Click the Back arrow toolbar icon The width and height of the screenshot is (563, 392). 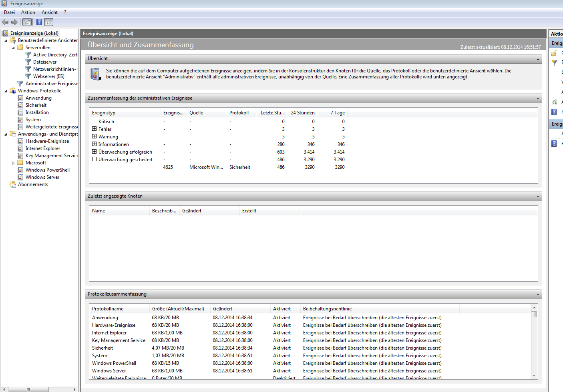(x=5, y=22)
